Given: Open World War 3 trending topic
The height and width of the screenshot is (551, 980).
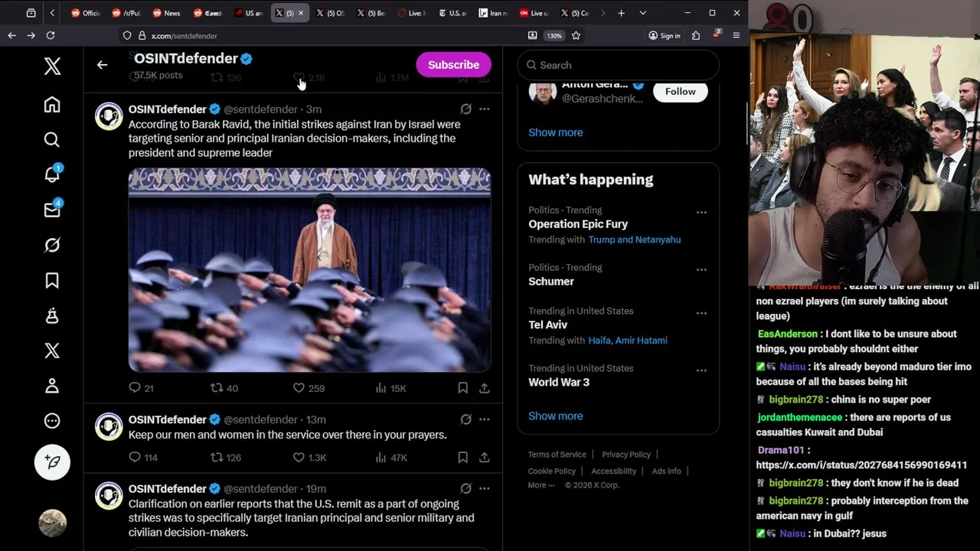Looking at the screenshot, I should 559,382.
